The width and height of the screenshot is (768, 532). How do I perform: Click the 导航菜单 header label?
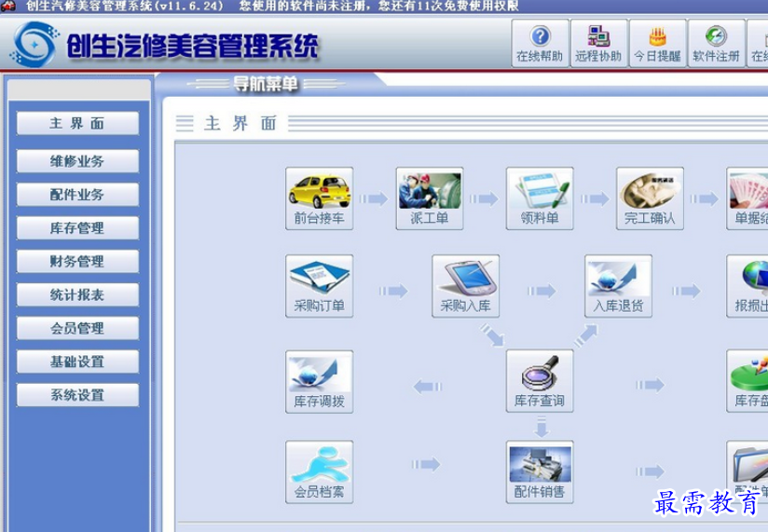[x=266, y=84]
